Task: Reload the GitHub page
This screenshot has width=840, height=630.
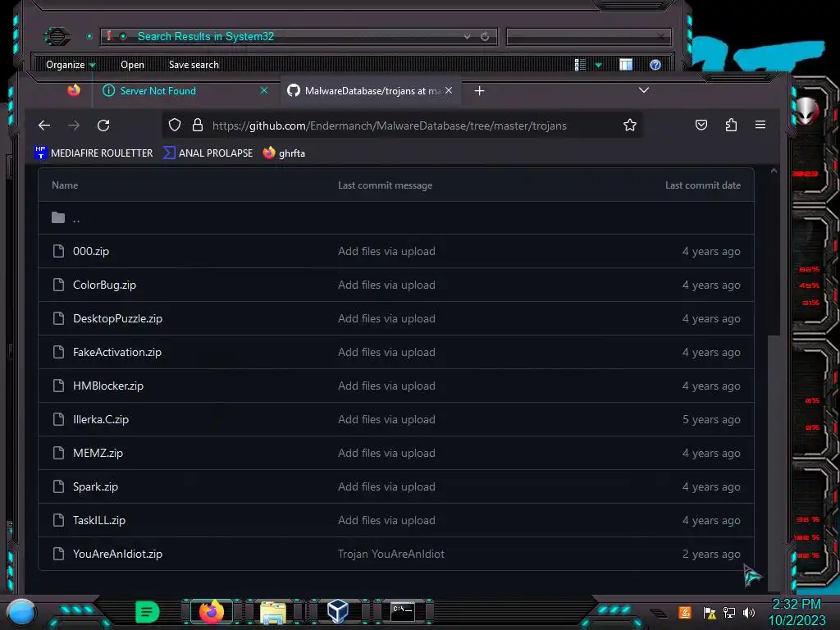Action: tap(103, 126)
